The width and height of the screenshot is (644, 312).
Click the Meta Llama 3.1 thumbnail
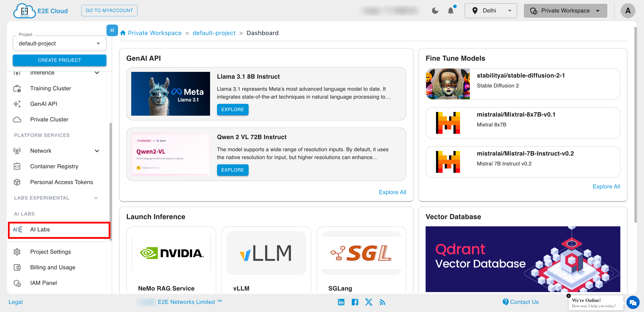[x=170, y=94]
